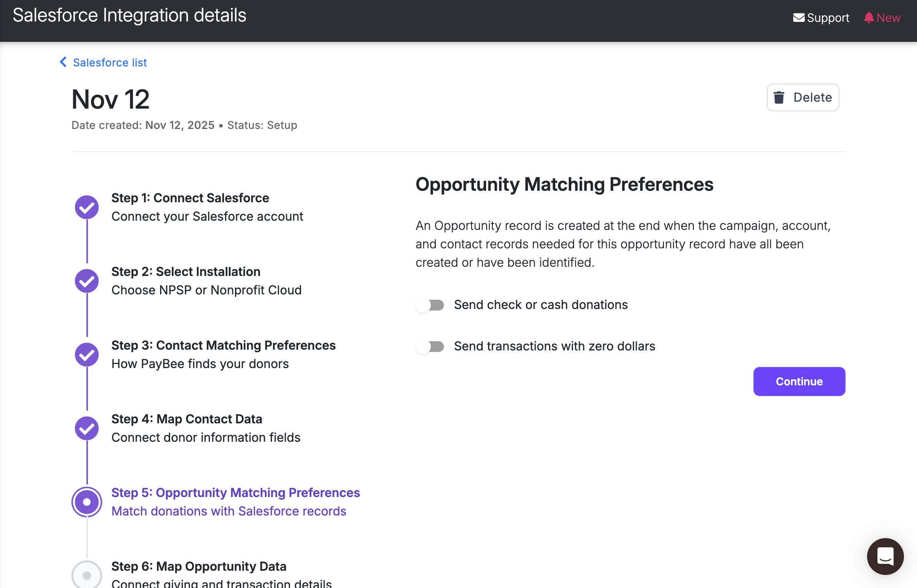Viewport: 917px width, 588px height.
Task: Click the Step 3 checkmark circle icon
Action: 87,355
